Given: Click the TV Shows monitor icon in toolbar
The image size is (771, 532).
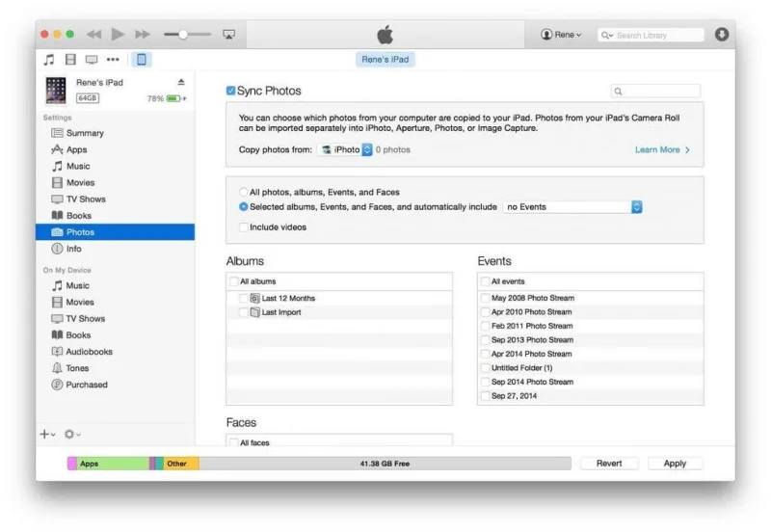Looking at the screenshot, I should pyautogui.click(x=93, y=60).
